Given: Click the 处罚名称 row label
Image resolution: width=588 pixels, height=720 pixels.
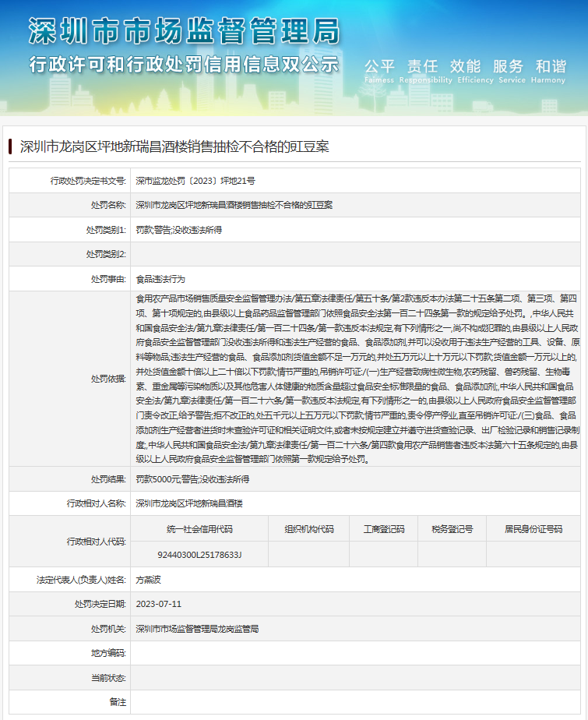Looking at the screenshot, I should point(108,205).
